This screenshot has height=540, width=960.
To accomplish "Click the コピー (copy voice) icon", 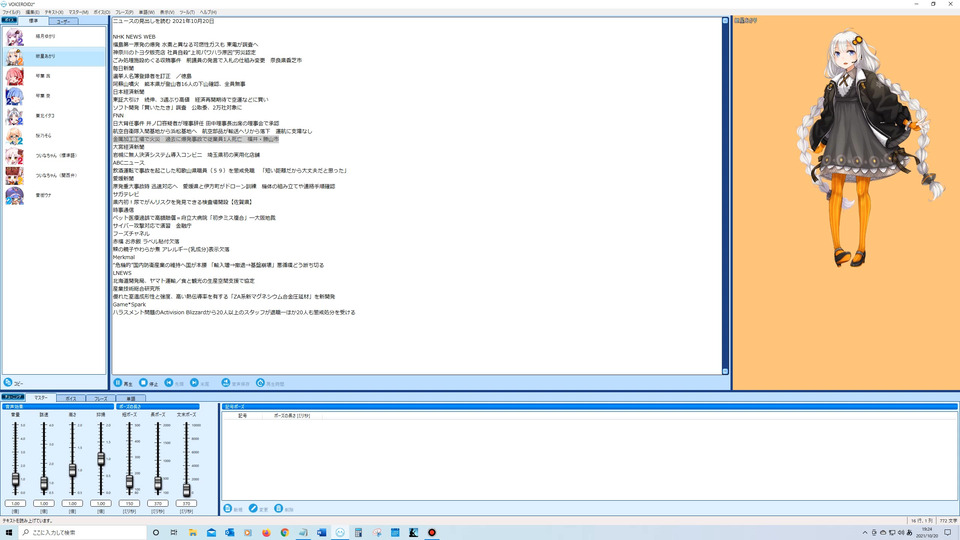I will point(8,383).
